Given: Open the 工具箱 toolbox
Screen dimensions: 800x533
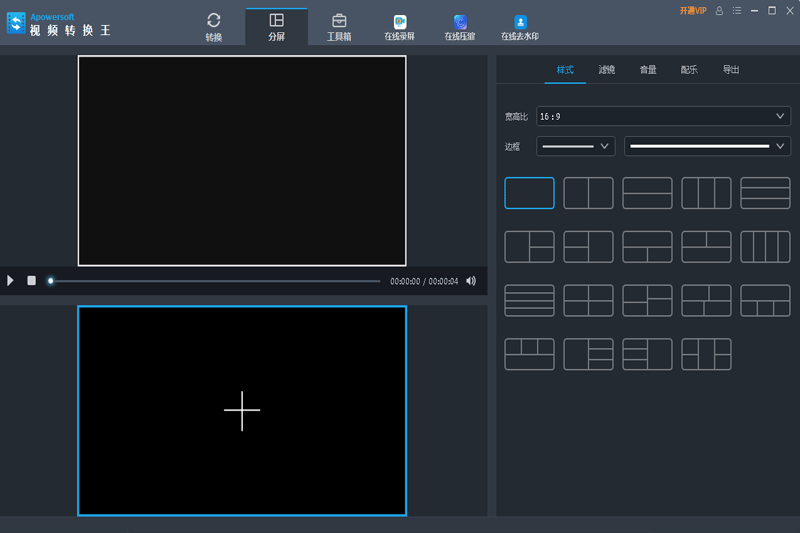Looking at the screenshot, I should point(339,26).
